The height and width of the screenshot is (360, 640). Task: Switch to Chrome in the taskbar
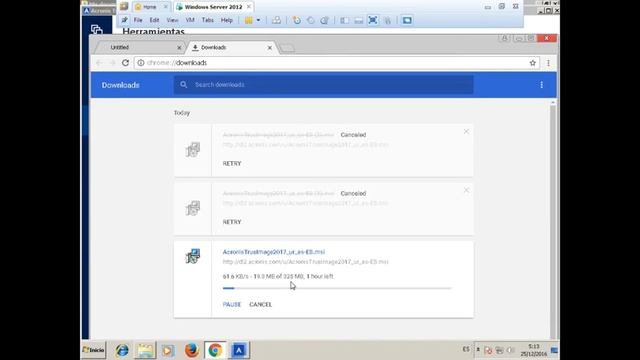point(215,350)
